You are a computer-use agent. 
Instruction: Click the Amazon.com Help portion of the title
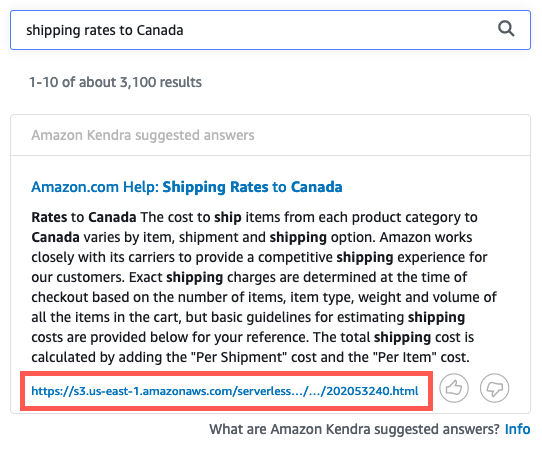(95, 187)
